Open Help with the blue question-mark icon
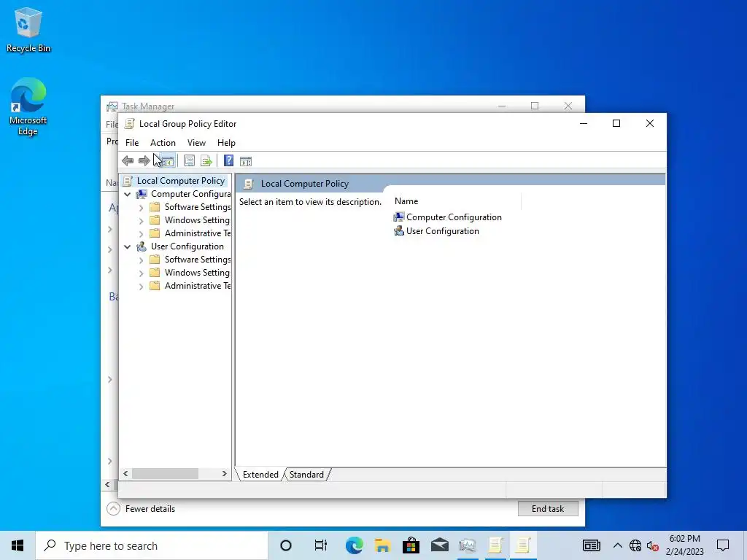747x560 pixels. pos(228,161)
